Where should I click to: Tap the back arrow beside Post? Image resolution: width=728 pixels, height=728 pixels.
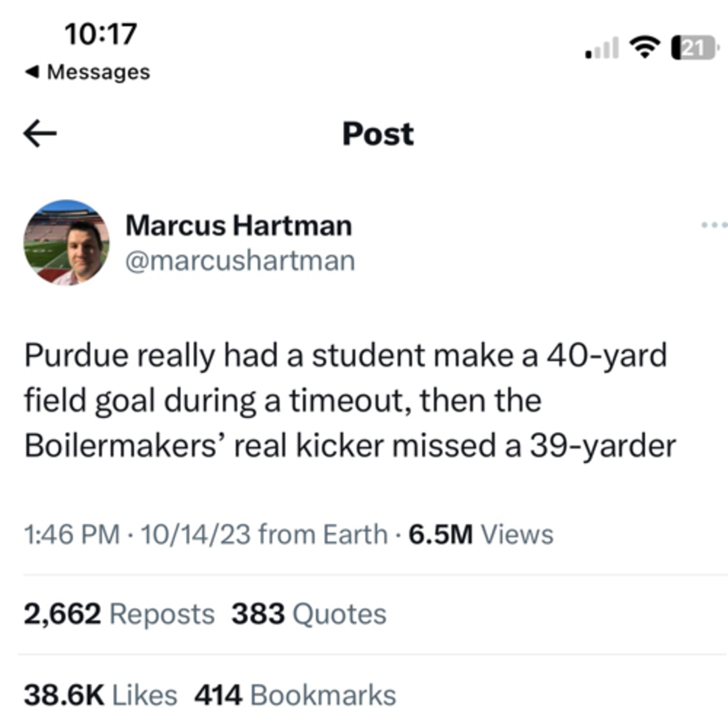coord(40,133)
